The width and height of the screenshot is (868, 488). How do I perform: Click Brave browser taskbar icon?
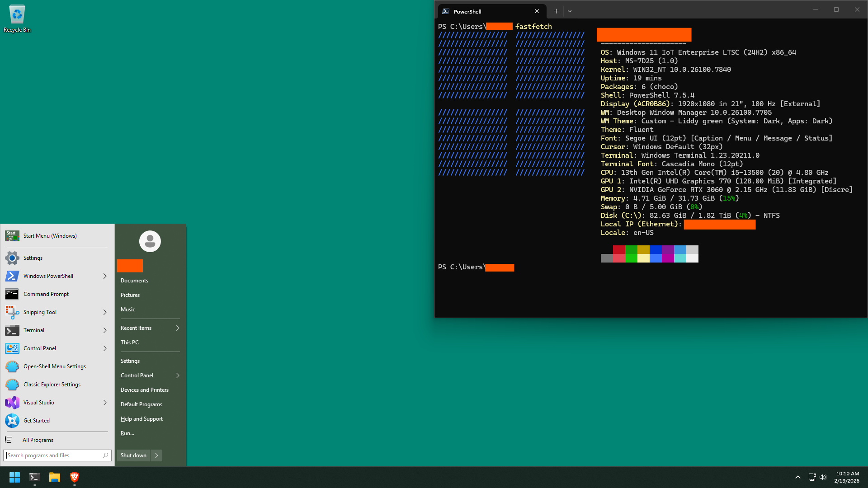[75, 477]
